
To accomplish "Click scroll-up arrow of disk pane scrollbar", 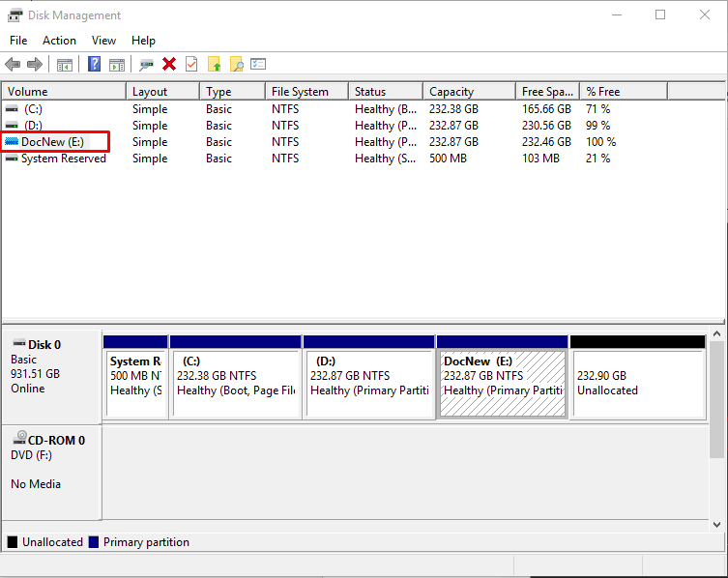I will pyautogui.click(x=716, y=333).
